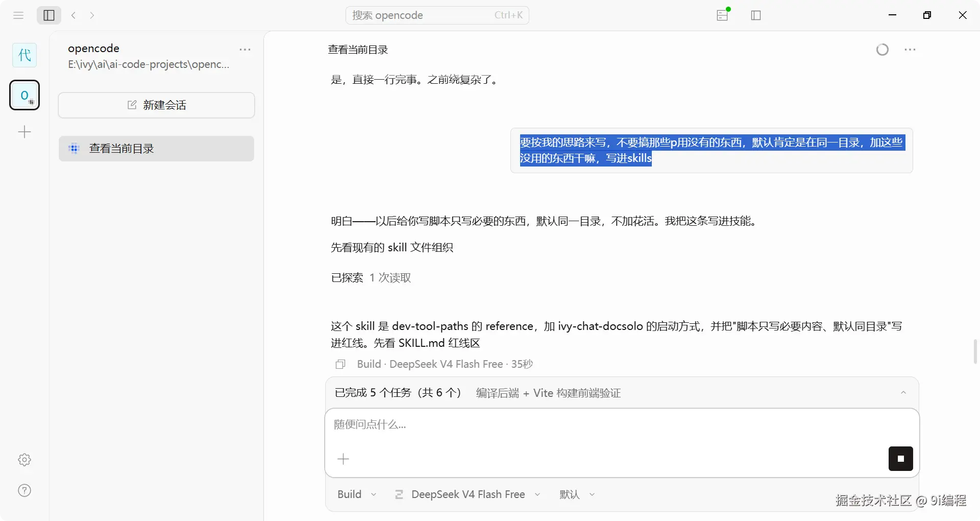Viewport: 980px width, 521px height.
Task: Collapse the 已完成 5 个任务 panel
Action: [903, 393]
